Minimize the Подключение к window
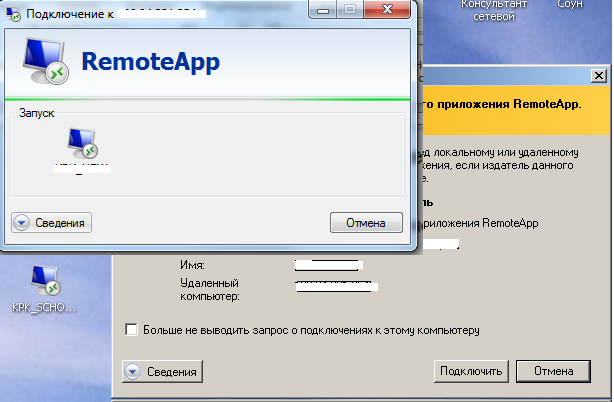 pyautogui.click(x=323, y=9)
